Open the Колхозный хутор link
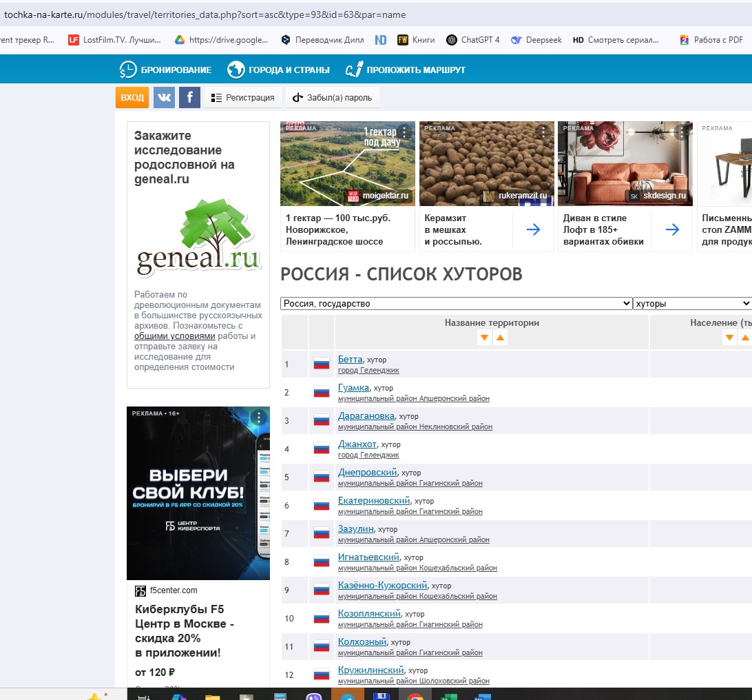752x700 pixels. click(x=362, y=642)
